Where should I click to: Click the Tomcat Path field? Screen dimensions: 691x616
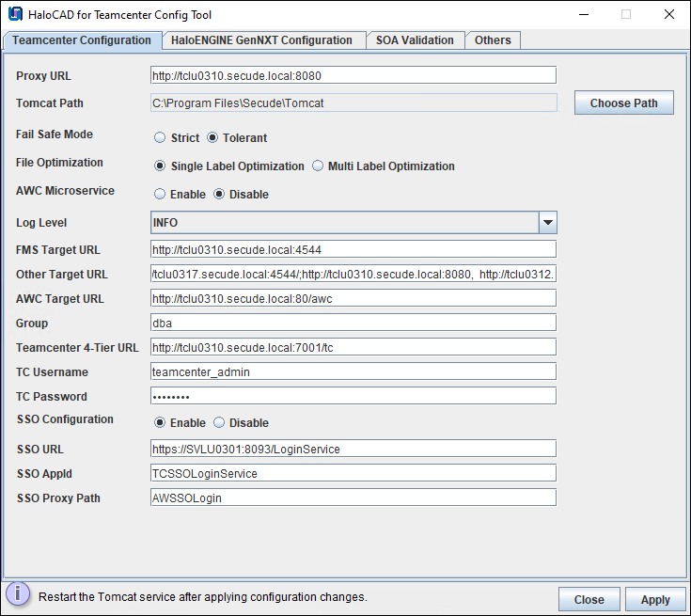[x=353, y=103]
